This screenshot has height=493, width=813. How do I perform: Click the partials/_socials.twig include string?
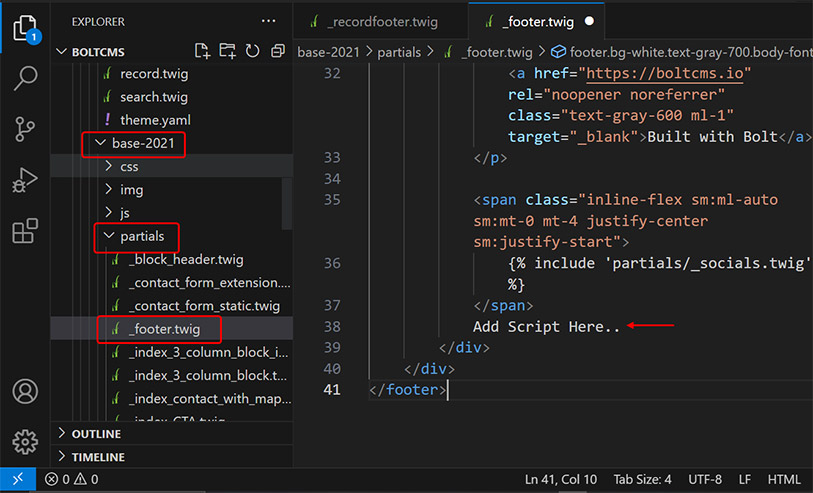708,263
